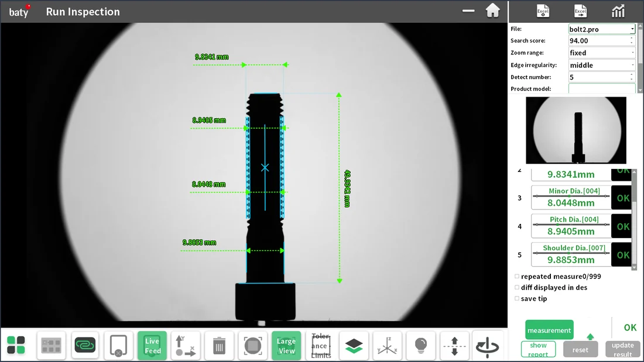Image resolution: width=644 pixels, height=362 pixels.
Task: Click the show report button
Action: [x=538, y=349]
